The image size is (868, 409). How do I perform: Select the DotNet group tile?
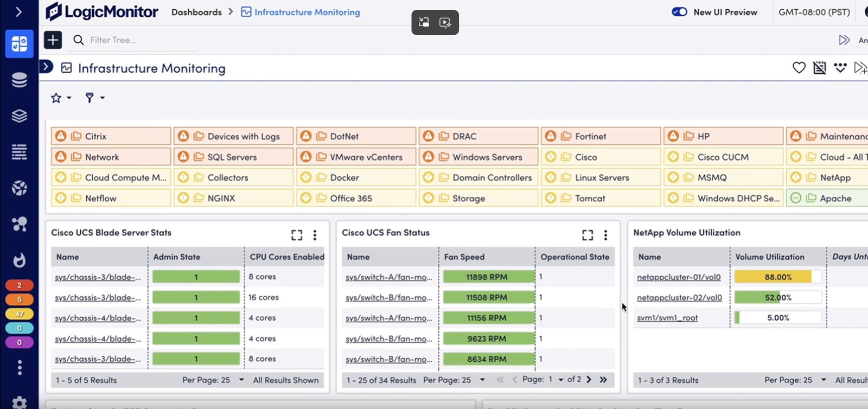356,136
